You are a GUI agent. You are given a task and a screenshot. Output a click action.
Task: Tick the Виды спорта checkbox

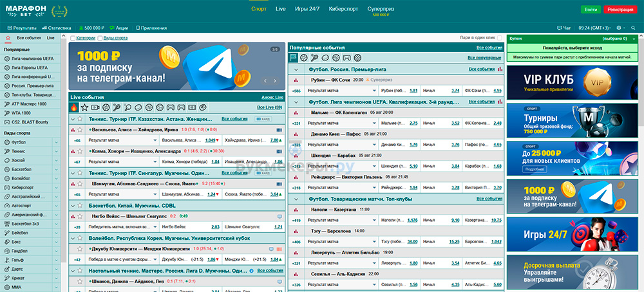(100, 38)
